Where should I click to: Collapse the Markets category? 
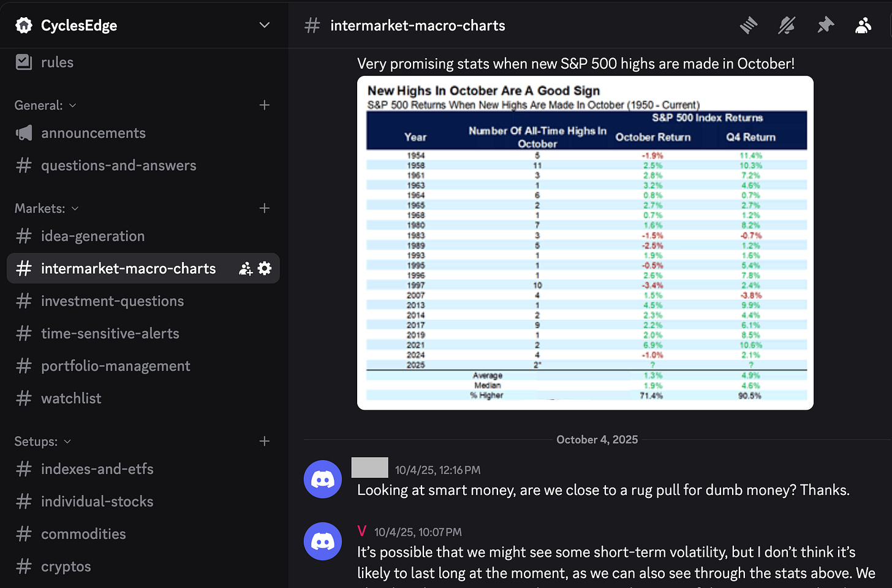coord(47,208)
